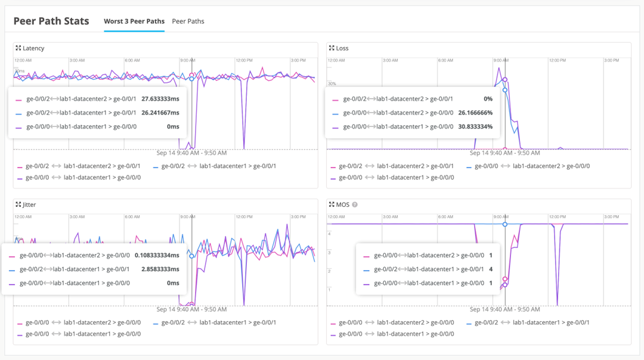
Task: Expand the Jitter chart to fullscreen
Action: (18, 204)
